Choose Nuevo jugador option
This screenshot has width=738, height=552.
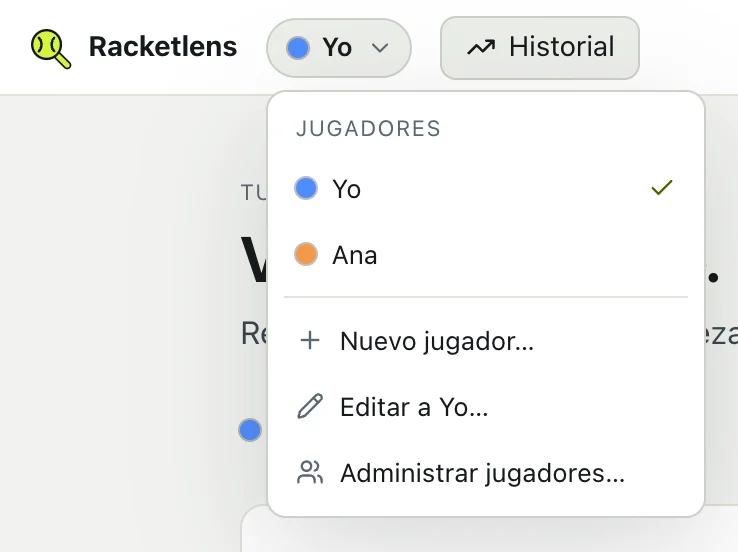485,341
